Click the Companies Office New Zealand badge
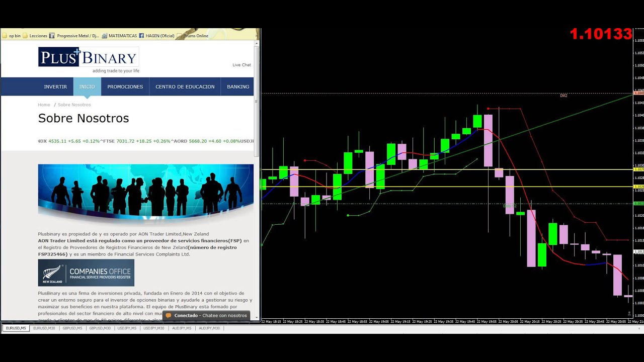 86,273
